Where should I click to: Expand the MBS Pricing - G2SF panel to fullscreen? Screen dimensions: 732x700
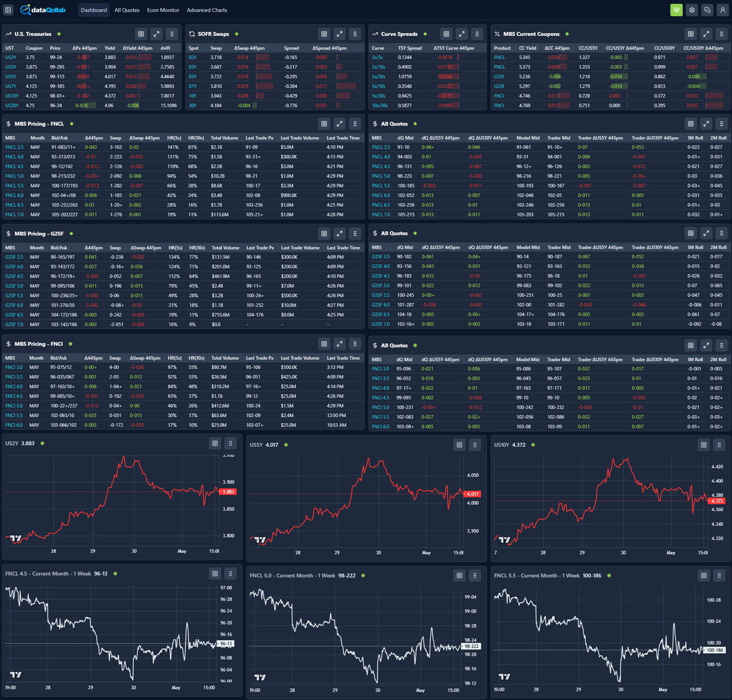pos(340,234)
